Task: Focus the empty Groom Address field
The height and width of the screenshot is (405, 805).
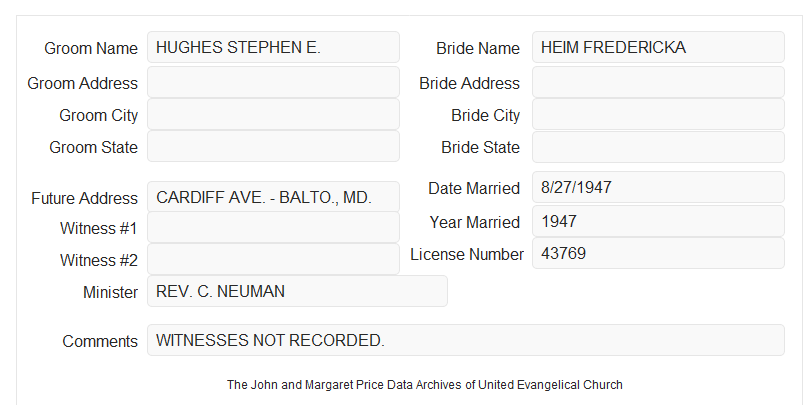Action: coord(273,82)
